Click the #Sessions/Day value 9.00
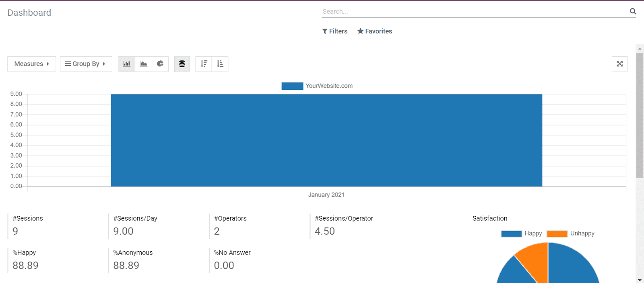Viewport: 644px width, 283px height. [123, 231]
